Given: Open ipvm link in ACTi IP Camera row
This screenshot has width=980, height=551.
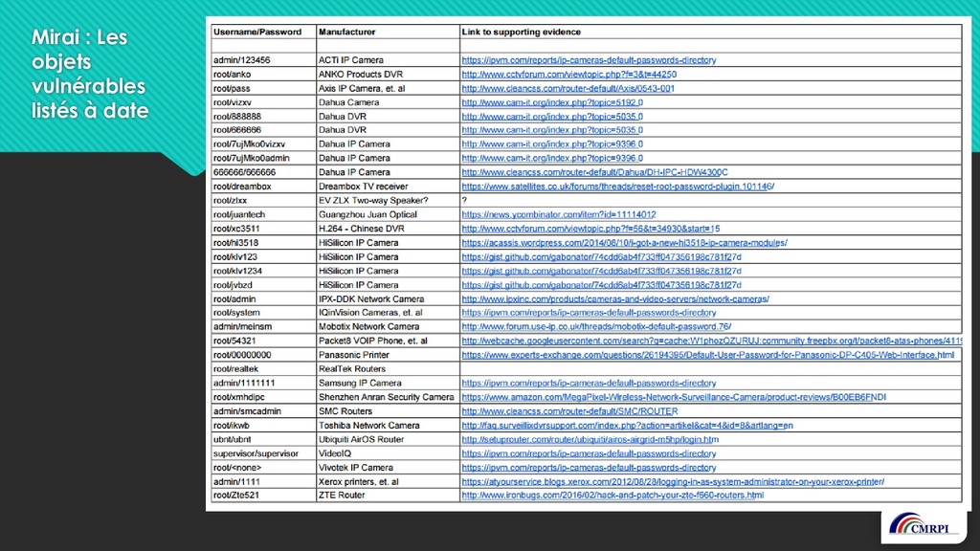Looking at the screenshot, I should point(589,60).
